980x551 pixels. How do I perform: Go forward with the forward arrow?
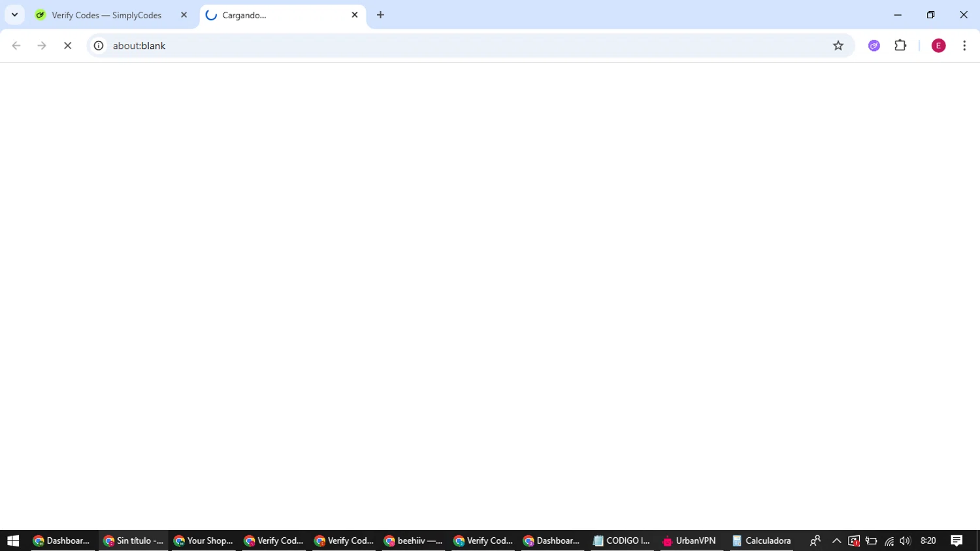click(42, 46)
